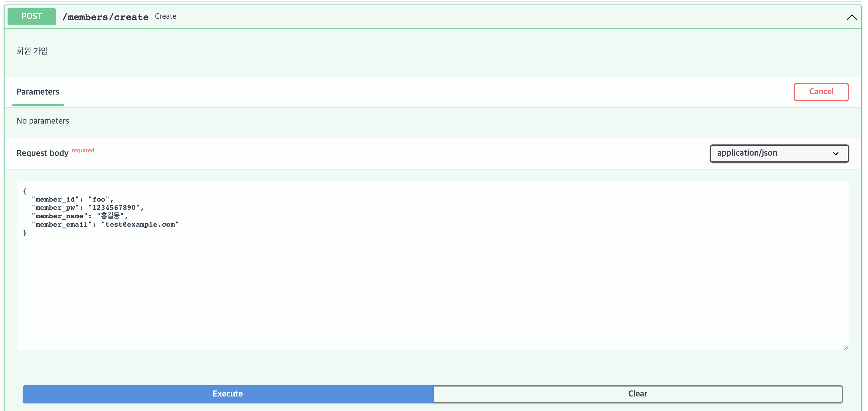Screen dimensions: 868x411
Task: Select the Parameters tab
Action: (x=38, y=92)
